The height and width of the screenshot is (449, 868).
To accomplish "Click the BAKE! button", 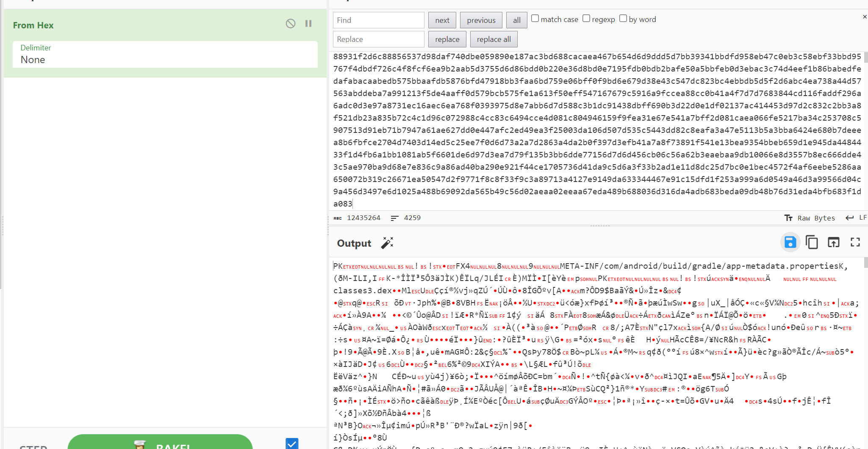I will (160, 443).
